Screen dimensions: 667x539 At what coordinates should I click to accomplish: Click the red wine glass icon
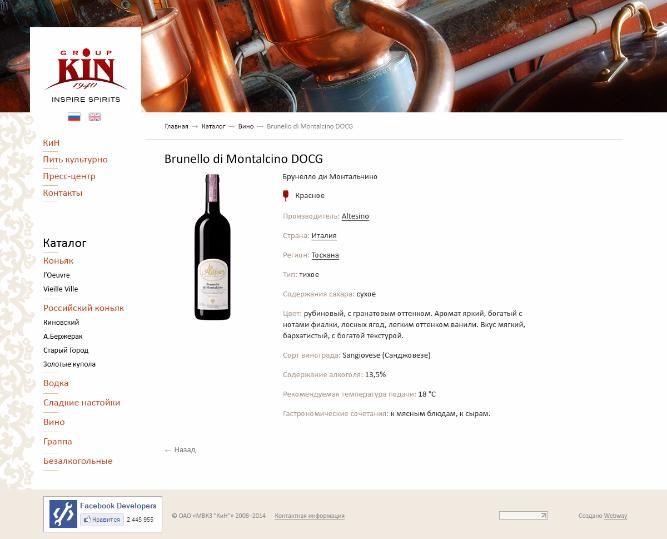pos(285,195)
